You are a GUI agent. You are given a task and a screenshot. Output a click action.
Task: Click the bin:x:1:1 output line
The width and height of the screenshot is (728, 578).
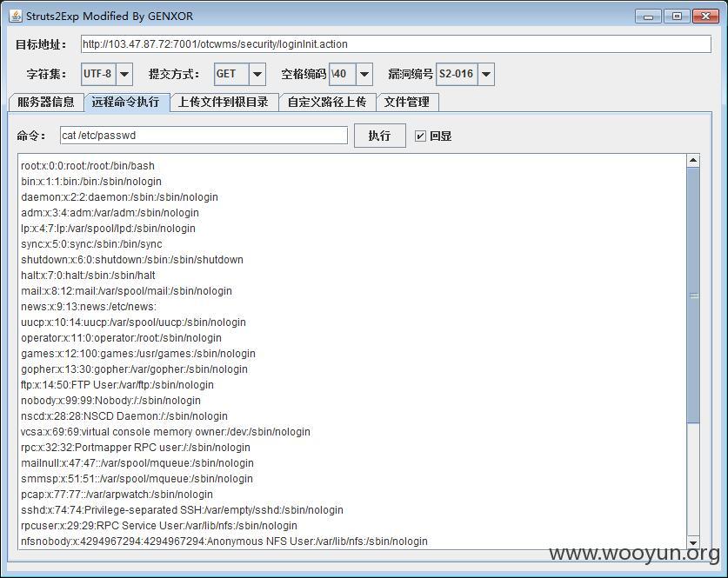pyautogui.click(x=91, y=182)
